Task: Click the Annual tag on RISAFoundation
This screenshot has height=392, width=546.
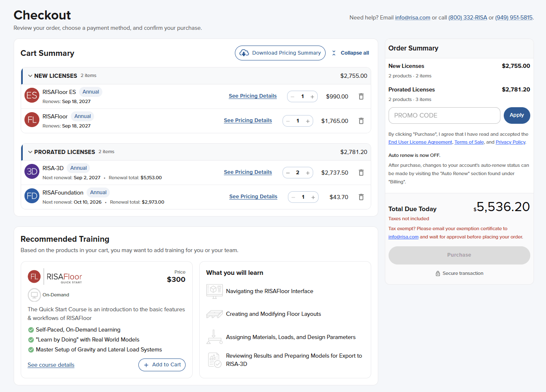Action: [x=98, y=192]
